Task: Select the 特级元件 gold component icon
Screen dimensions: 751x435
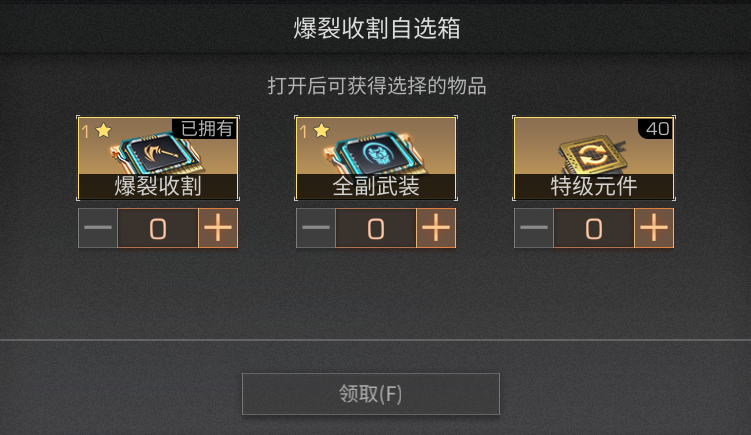Action: click(593, 155)
